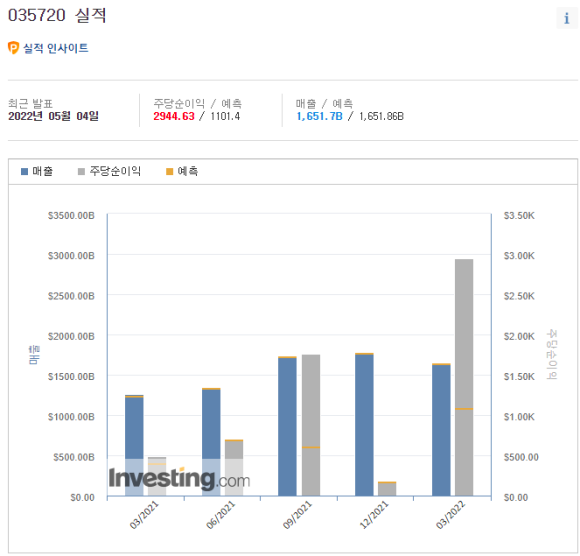The image size is (580, 556).
Task: Select the 06/2021 blue revenue bar
Action: [211, 442]
